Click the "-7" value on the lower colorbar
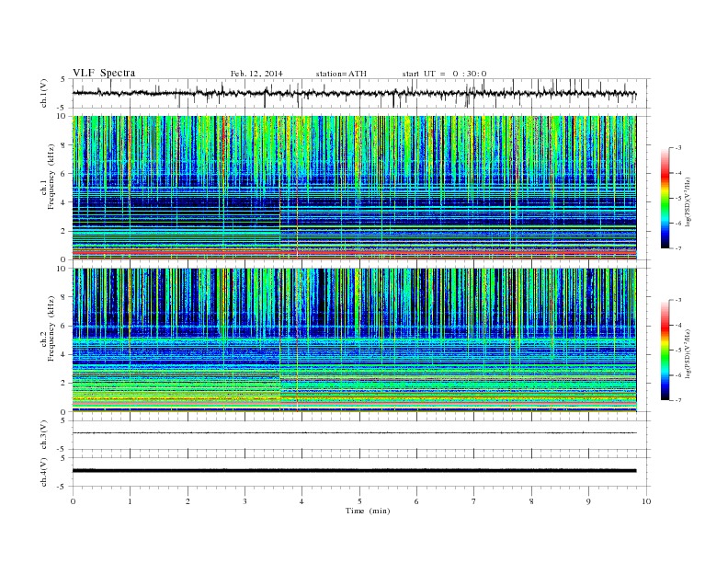This screenshot has width=728, height=563. pos(677,400)
